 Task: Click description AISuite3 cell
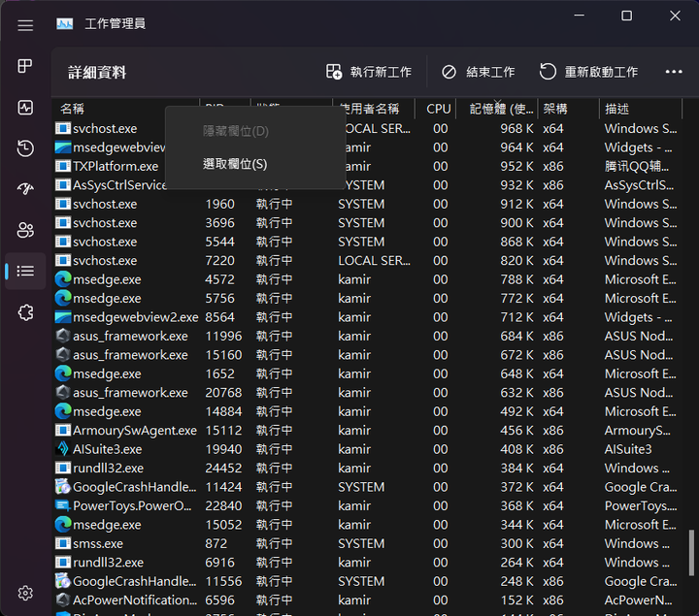click(628, 449)
